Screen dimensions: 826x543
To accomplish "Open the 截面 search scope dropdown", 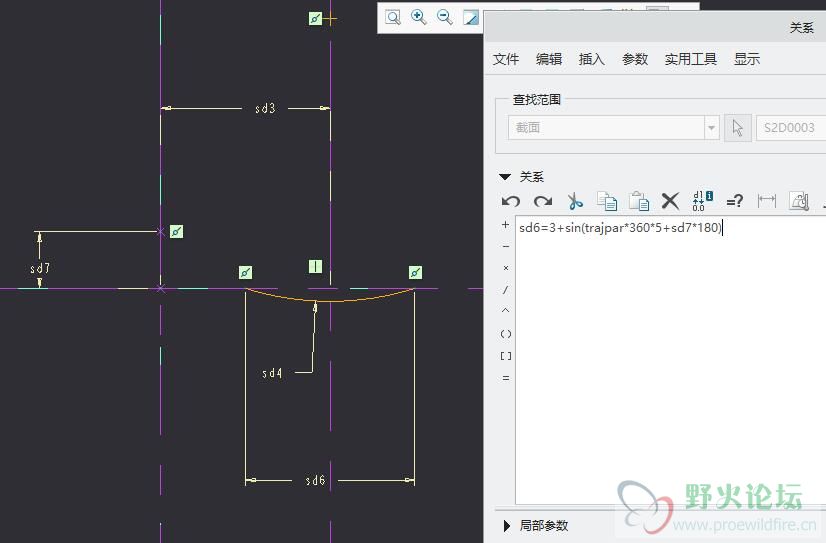I will point(711,128).
